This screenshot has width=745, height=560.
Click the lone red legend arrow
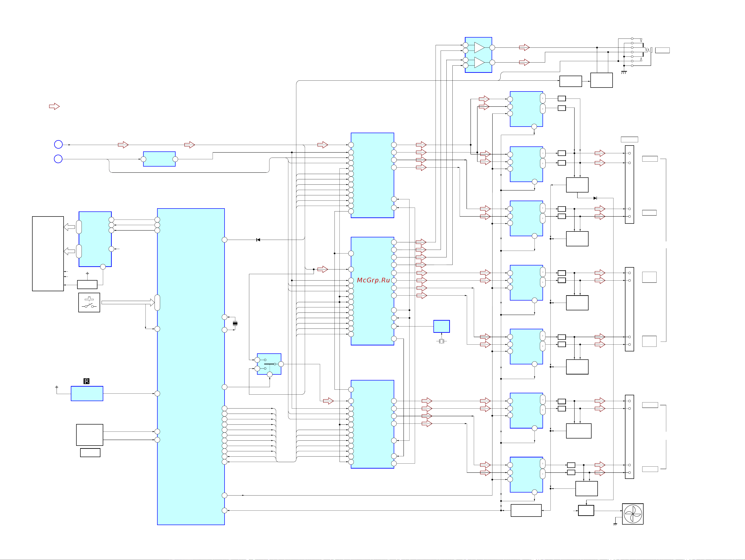[54, 106]
